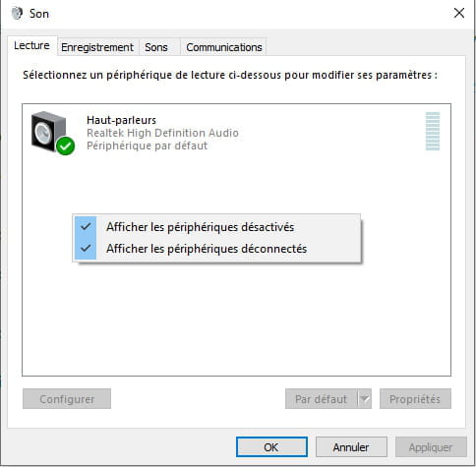The image size is (476, 467).
Task: Close the Son dialog window
Action: (459, 13)
